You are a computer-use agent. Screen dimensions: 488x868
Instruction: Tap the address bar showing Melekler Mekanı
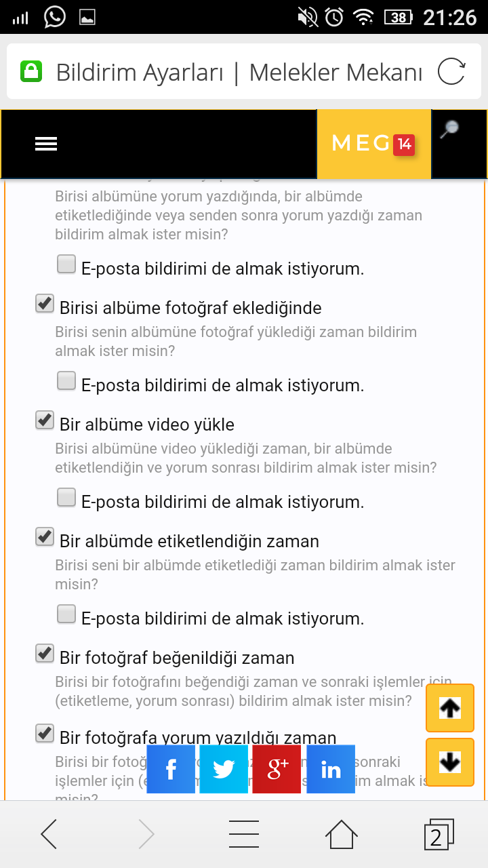point(237,71)
